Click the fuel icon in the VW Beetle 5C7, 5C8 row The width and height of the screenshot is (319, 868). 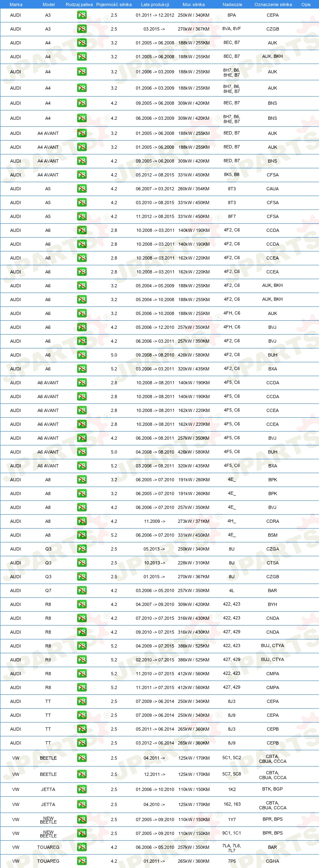[82, 774]
